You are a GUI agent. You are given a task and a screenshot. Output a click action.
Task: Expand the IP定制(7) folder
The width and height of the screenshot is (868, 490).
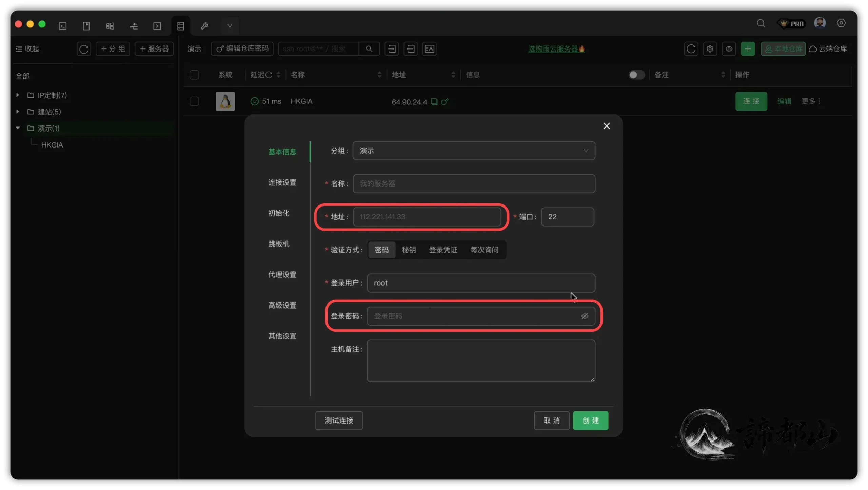[18, 95]
